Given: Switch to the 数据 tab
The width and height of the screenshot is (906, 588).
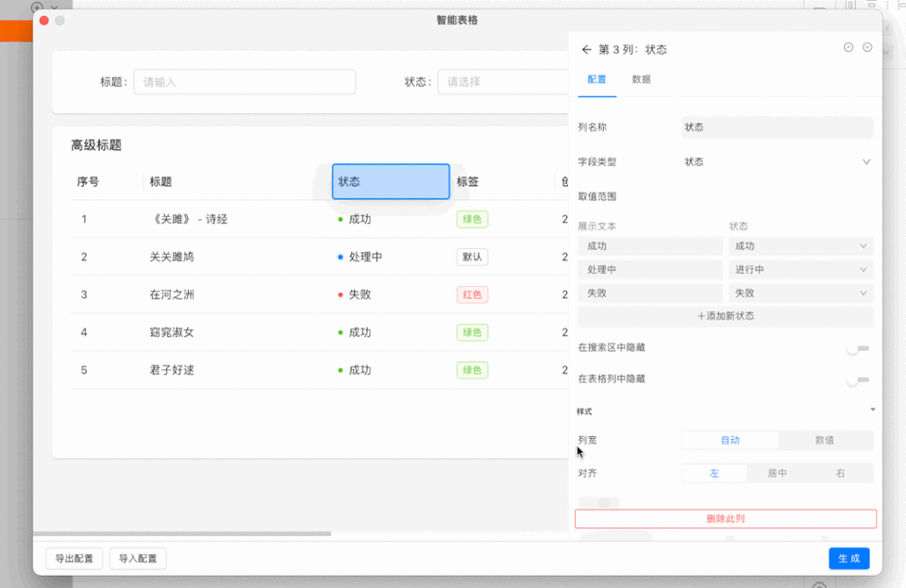Looking at the screenshot, I should click(642, 79).
